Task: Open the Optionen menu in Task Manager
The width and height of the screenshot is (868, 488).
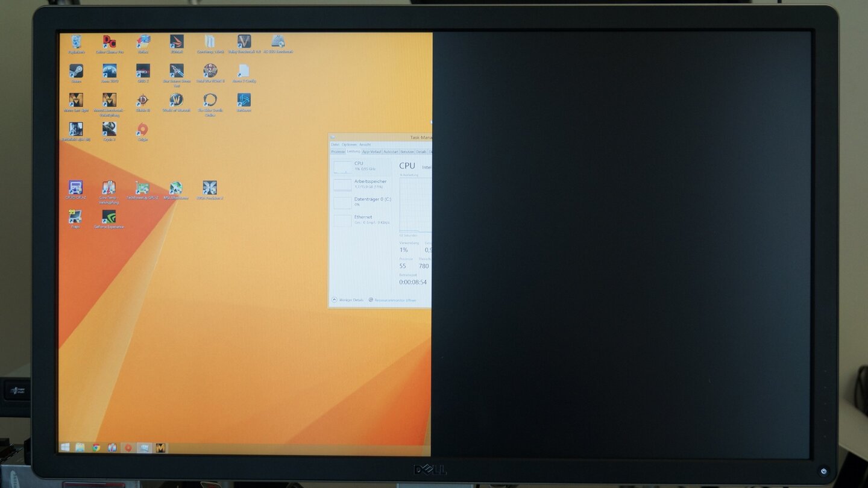Action: [350, 145]
